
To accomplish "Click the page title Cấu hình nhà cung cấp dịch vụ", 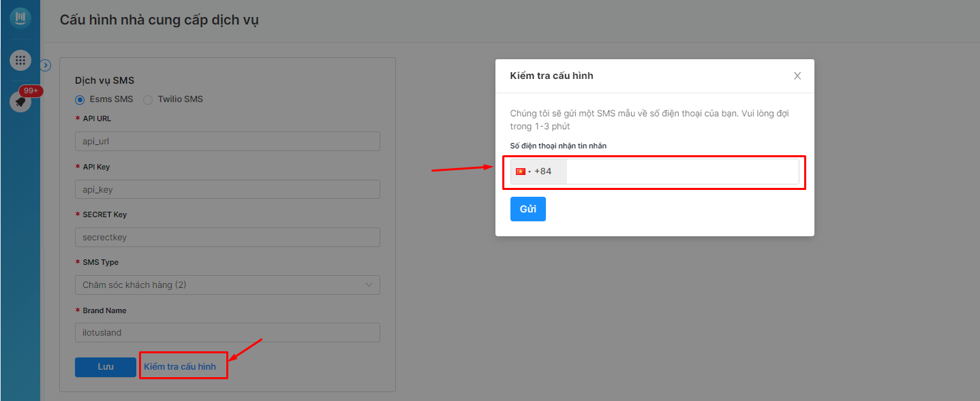I will 159,20.
